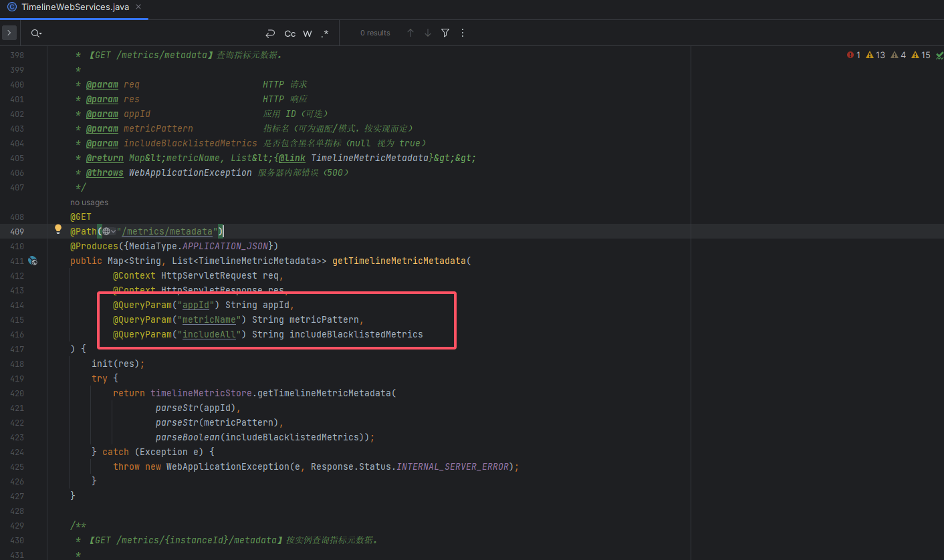944x560 pixels.
Task: Click the 4 weak warnings indicator
Action: [899, 55]
